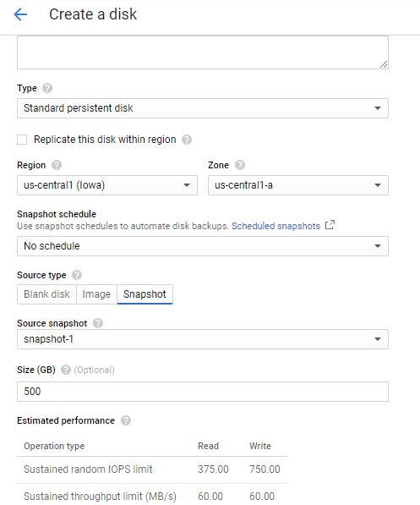
Task: Open the Type dropdown showing Standard persistent disk
Action: [x=203, y=108]
